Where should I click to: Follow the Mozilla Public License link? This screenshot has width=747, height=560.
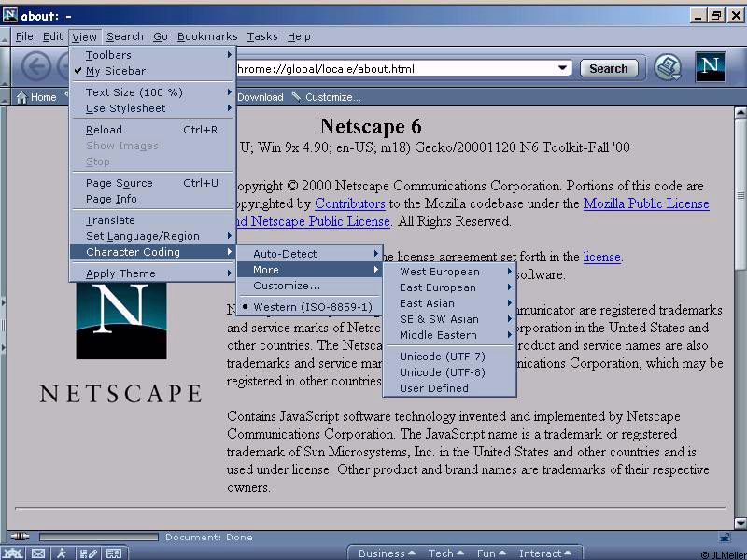point(646,203)
